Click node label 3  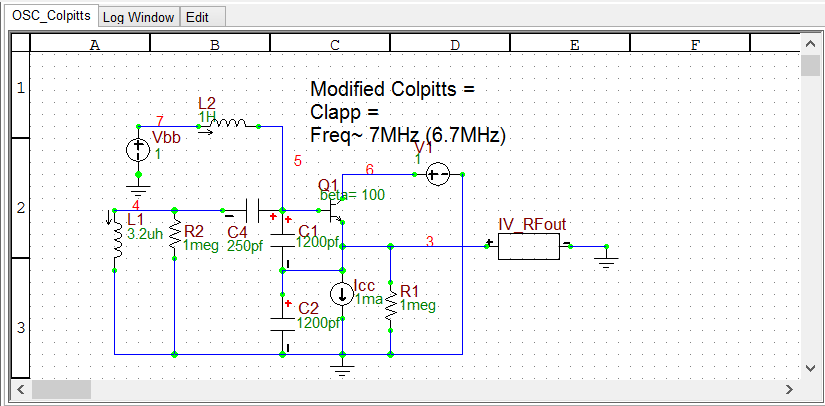(x=430, y=242)
